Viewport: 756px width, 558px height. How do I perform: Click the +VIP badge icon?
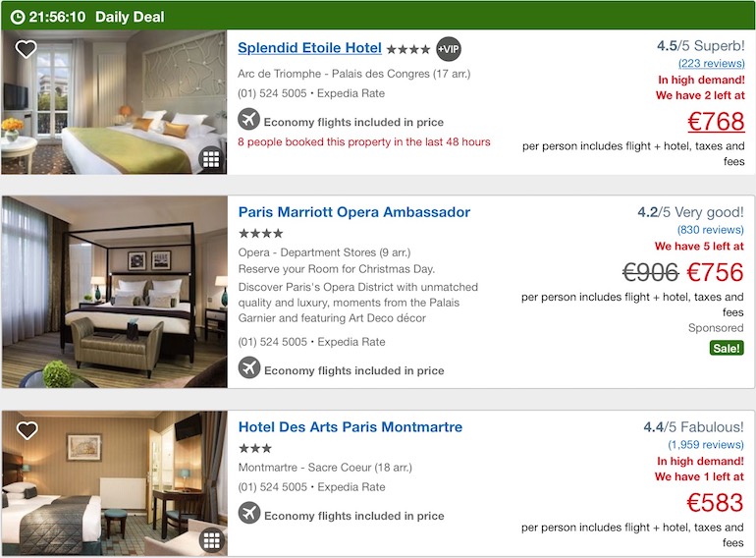(x=449, y=49)
